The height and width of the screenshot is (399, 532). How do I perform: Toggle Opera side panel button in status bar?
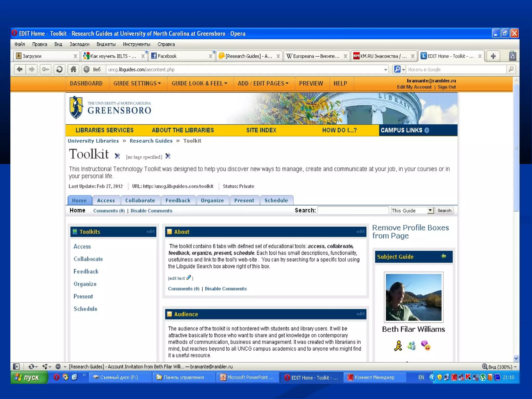(x=16, y=367)
